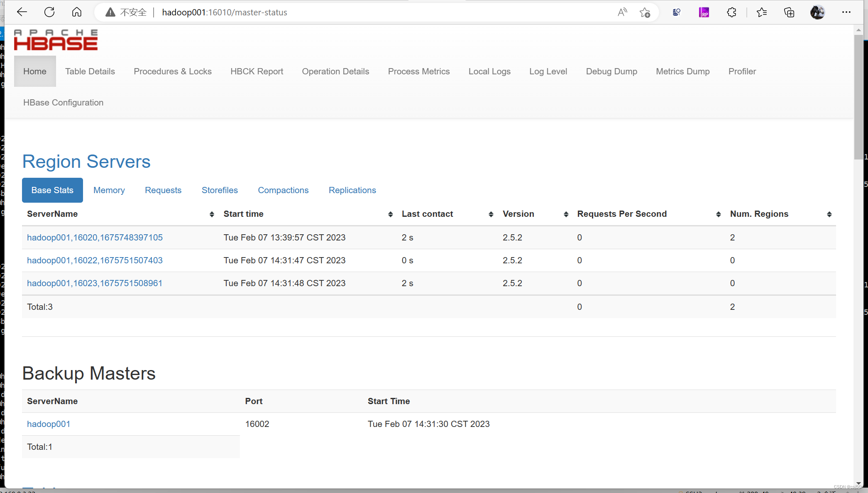Image resolution: width=868 pixels, height=493 pixels.
Task: Switch to the Memory tab
Action: point(109,190)
